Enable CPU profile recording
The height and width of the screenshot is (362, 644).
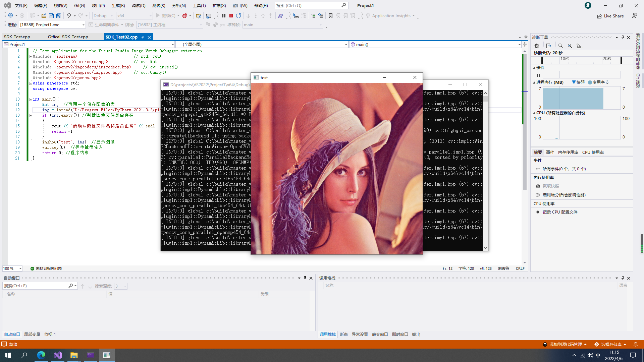(x=560, y=212)
